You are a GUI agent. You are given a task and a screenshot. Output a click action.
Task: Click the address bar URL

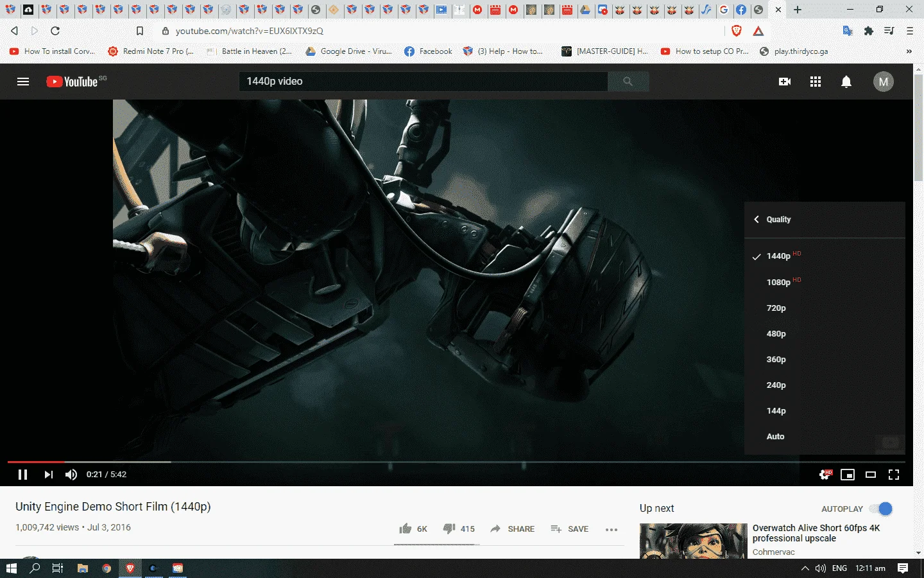tap(250, 31)
